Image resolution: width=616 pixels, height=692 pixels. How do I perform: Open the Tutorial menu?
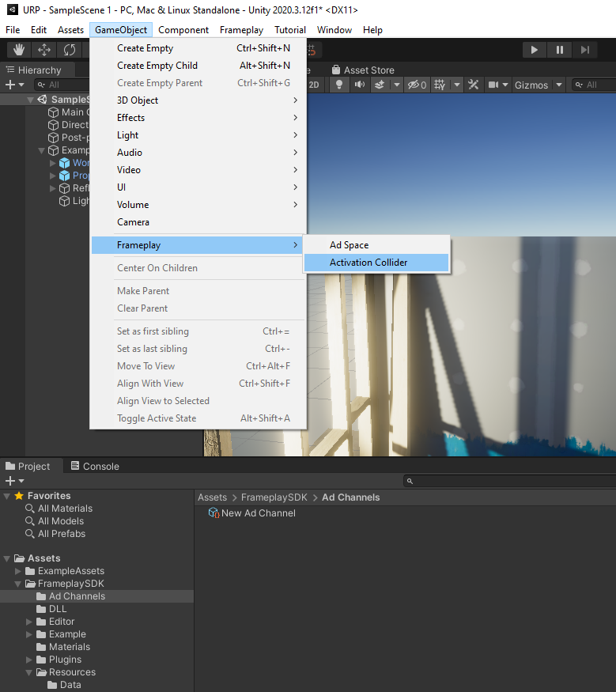coord(290,30)
